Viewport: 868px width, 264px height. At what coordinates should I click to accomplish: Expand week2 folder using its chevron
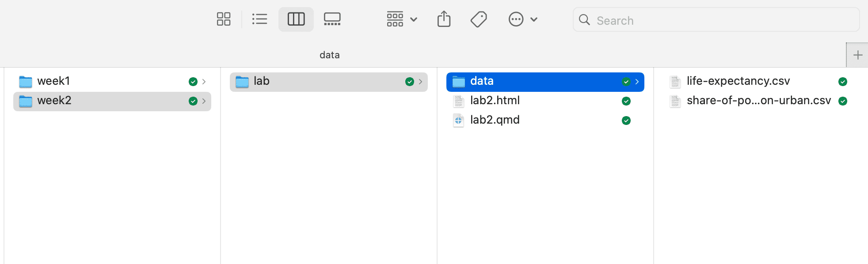pos(204,101)
